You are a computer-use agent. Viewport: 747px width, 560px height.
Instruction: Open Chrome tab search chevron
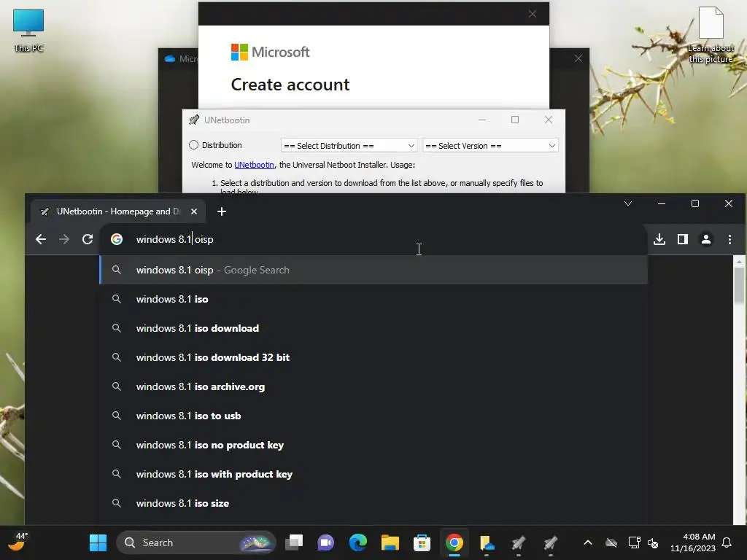(628, 204)
